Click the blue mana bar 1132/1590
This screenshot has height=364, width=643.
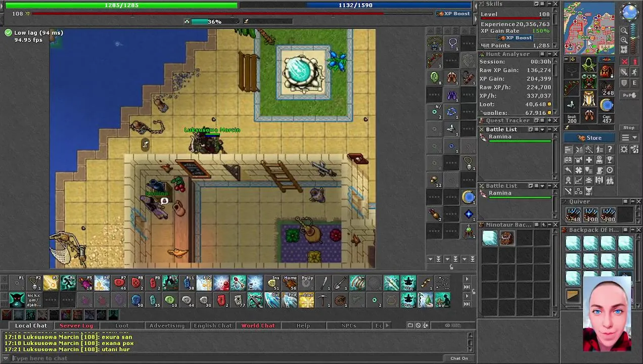click(x=355, y=5)
